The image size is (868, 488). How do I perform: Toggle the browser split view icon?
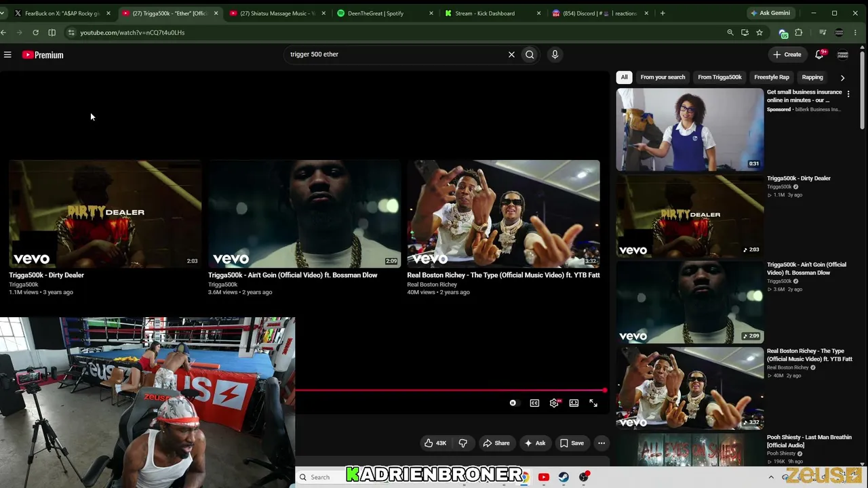pyautogui.click(x=52, y=33)
